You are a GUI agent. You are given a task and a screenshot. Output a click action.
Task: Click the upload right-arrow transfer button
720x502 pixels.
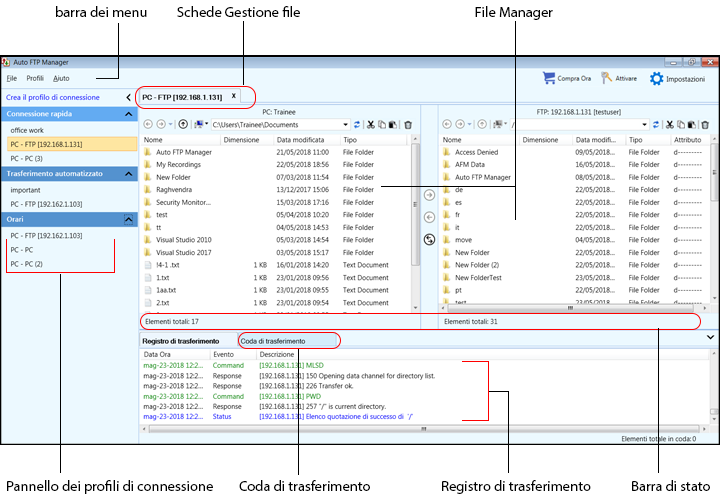[x=429, y=196]
